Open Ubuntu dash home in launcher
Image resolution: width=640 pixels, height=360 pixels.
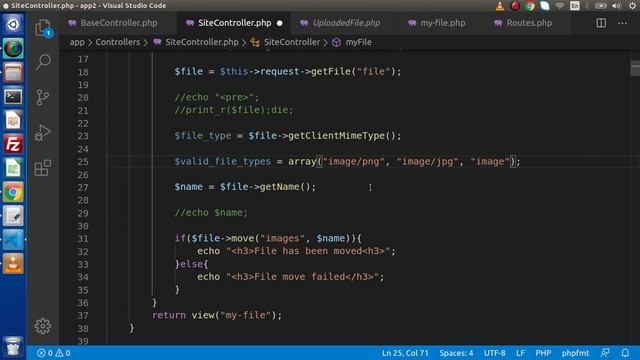[13, 24]
